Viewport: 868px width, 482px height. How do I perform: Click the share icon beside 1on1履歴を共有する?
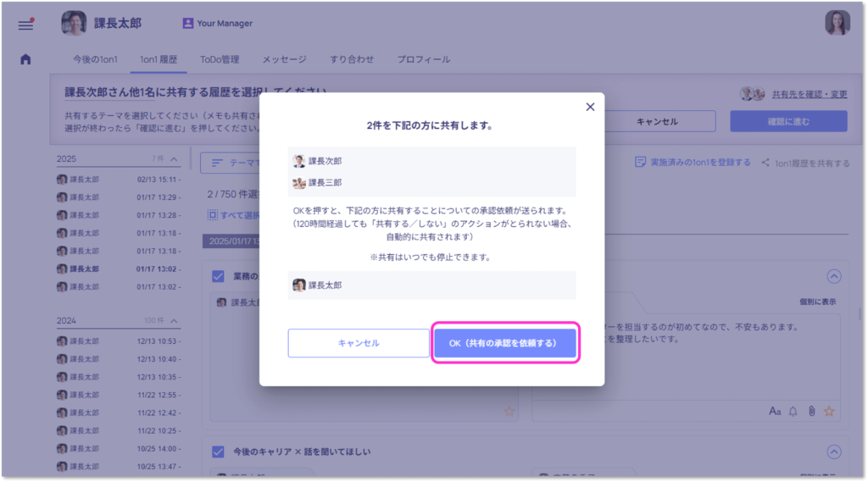pos(765,162)
